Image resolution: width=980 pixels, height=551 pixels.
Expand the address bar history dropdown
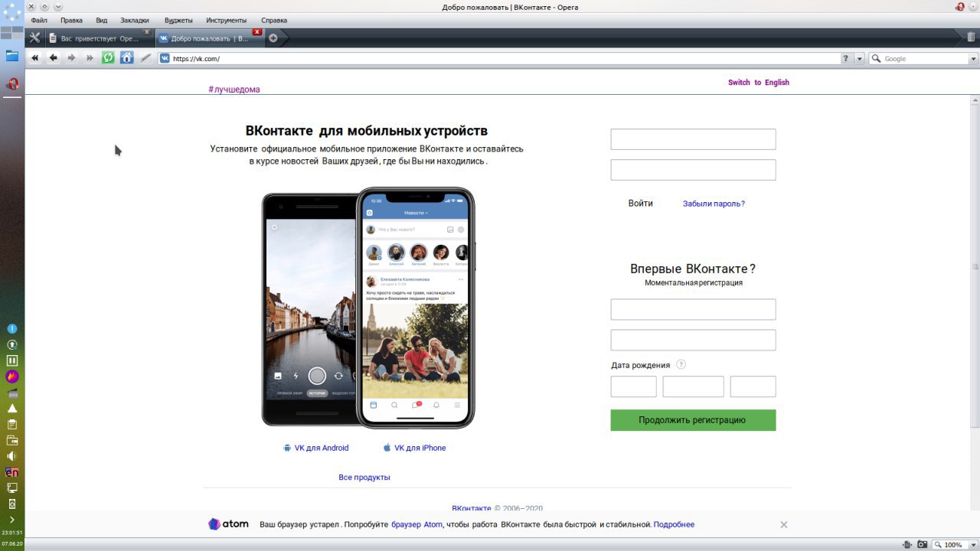pyautogui.click(x=859, y=58)
